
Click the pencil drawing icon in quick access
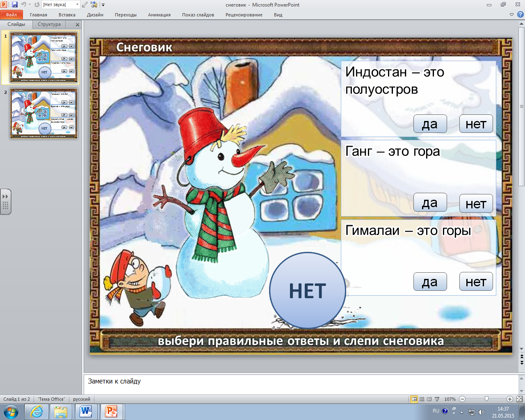point(85,5)
